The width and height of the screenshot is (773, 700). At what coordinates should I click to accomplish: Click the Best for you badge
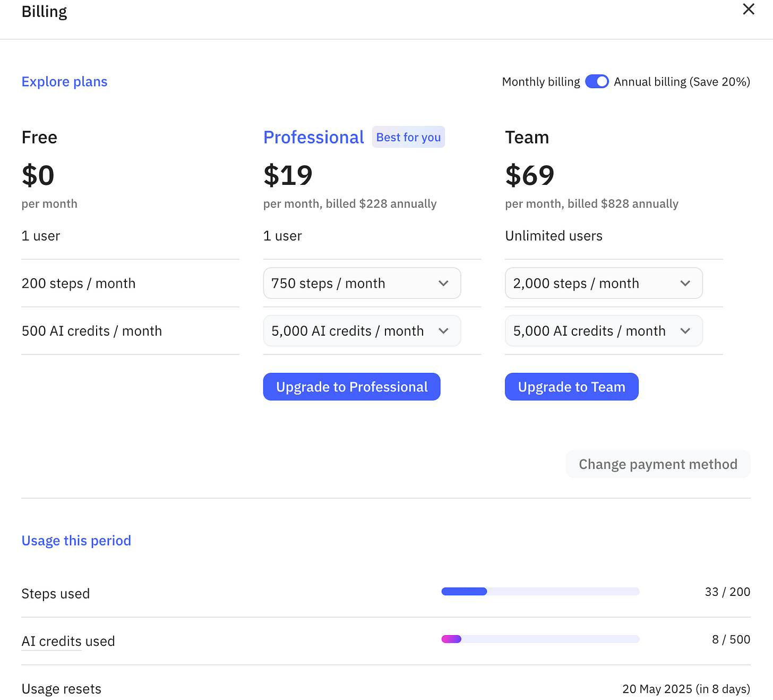[408, 137]
